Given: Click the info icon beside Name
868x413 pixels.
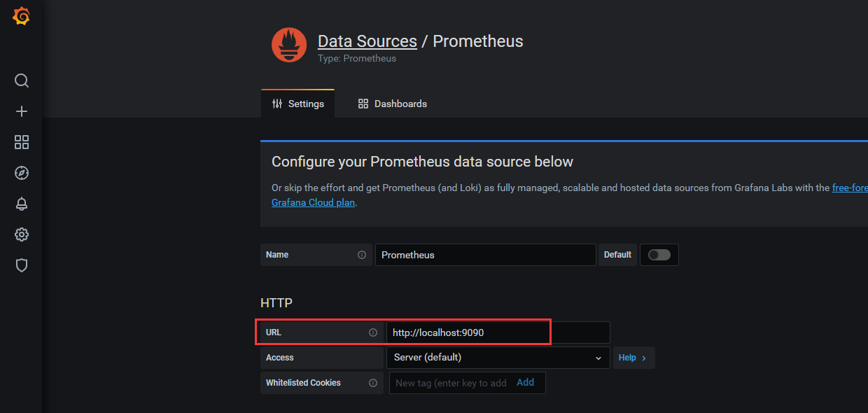Looking at the screenshot, I should click(362, 255).
